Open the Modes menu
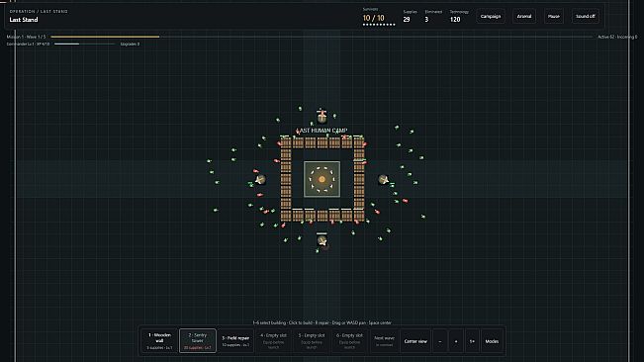 tap(492, 341)
